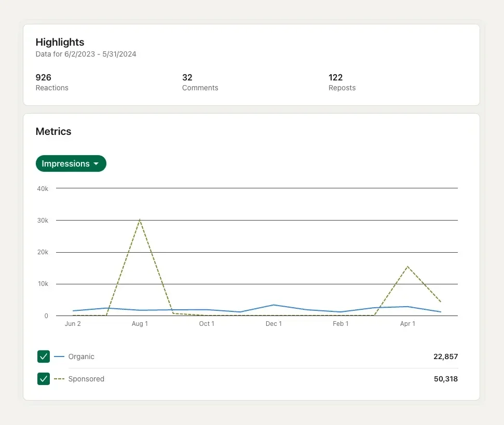Expand the metric selector to choose another metric
The height and width of the screenshot is (425, 504).
coord(71,163)
